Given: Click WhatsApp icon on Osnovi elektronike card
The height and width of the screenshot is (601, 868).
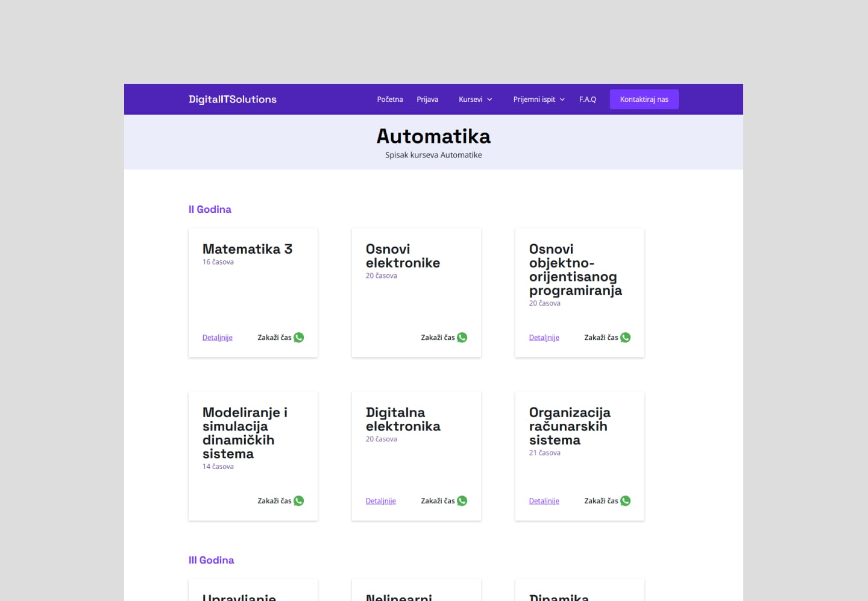Looking at the screenshot, I should point(462,338).
